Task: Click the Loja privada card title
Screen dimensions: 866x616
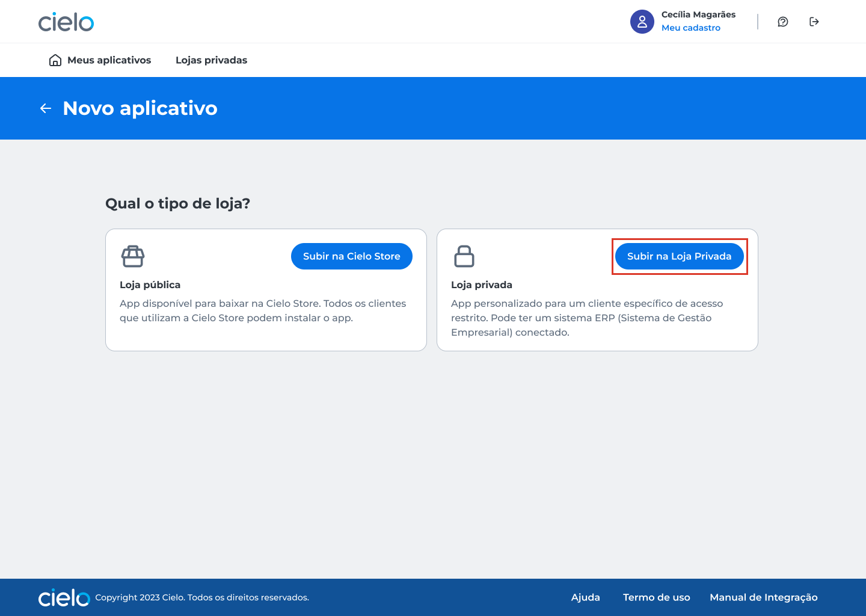Action: tap(482, 285)
